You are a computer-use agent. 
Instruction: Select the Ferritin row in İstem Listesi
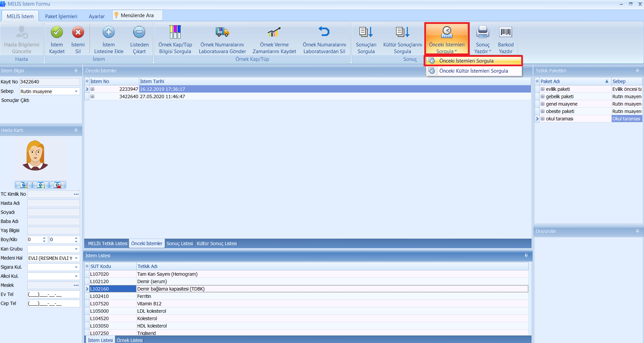coord(306,296)
